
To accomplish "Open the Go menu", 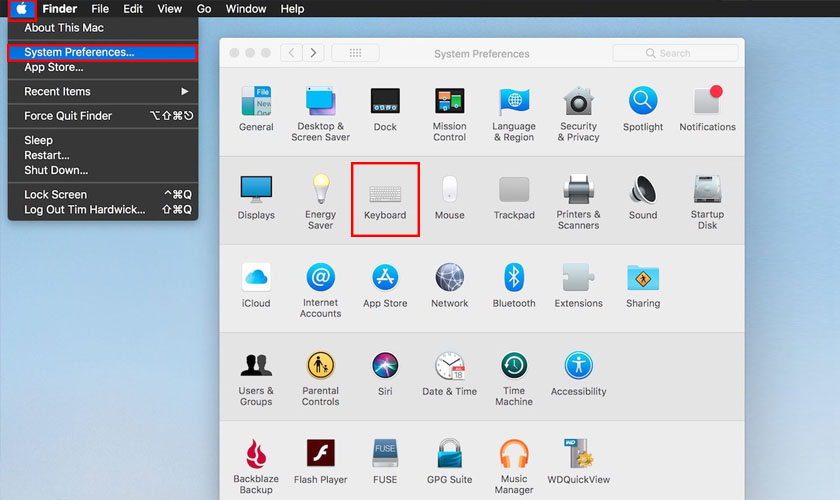I will click(x=204, y=9).
